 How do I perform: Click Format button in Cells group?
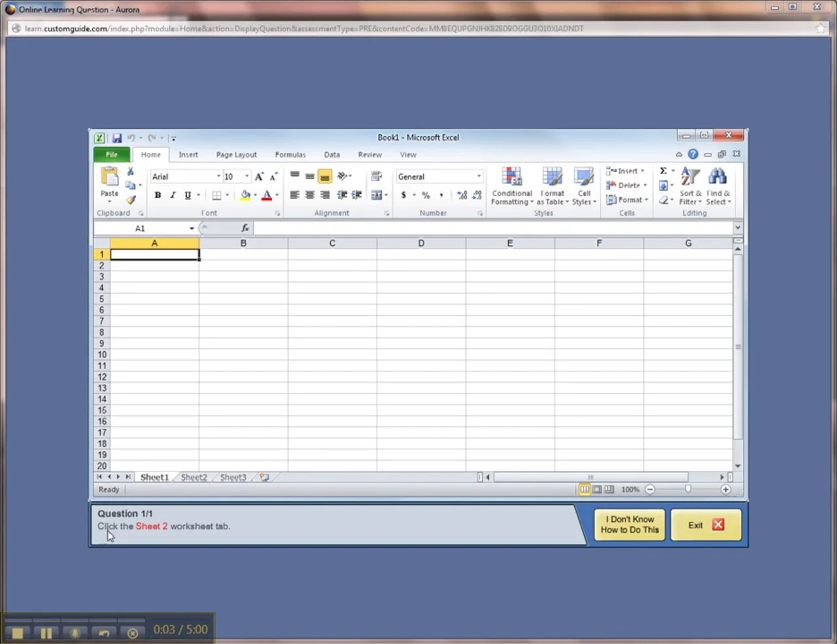627,200
